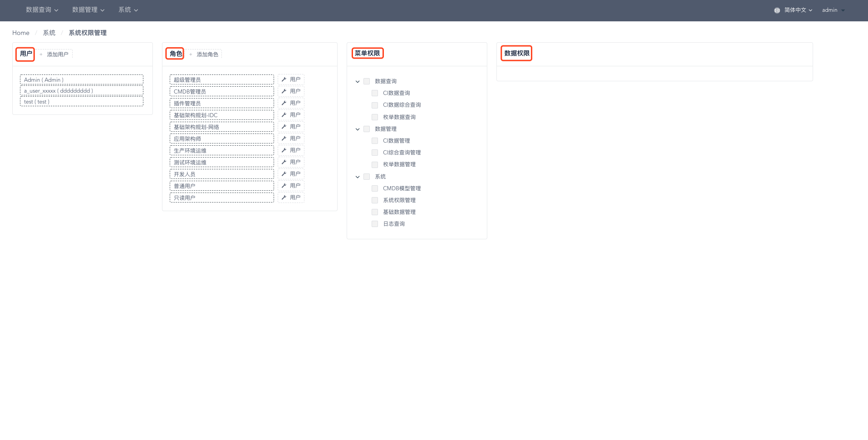Click the 系统 breadcrumb link
868x440 pixels.
point(49,33)
